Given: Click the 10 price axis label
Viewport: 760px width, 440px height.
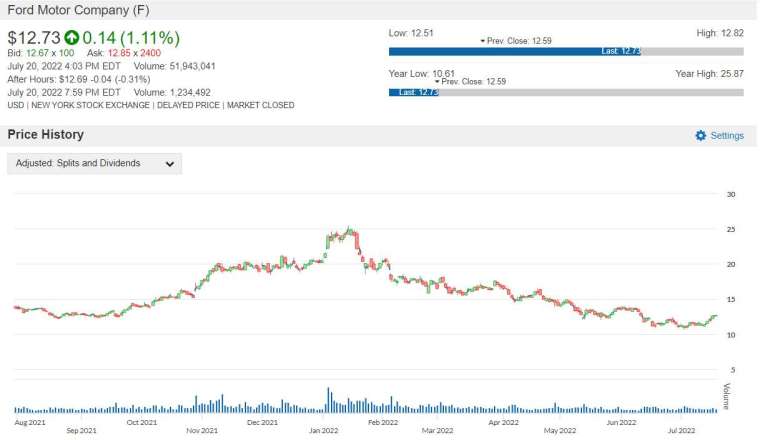Looking at the screenshot, I should click(x=731, y=335).
